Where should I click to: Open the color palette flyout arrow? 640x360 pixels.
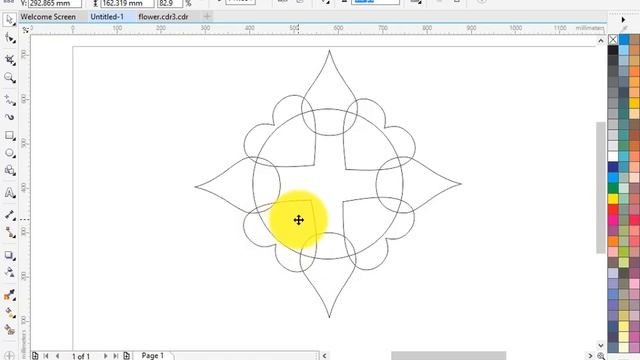pos(623,20)
